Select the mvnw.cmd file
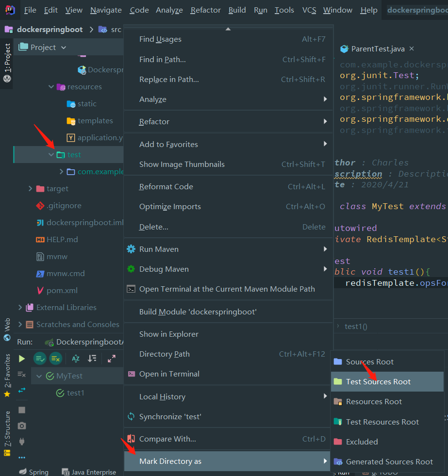The image size is (448, 476). pos(66,274)
